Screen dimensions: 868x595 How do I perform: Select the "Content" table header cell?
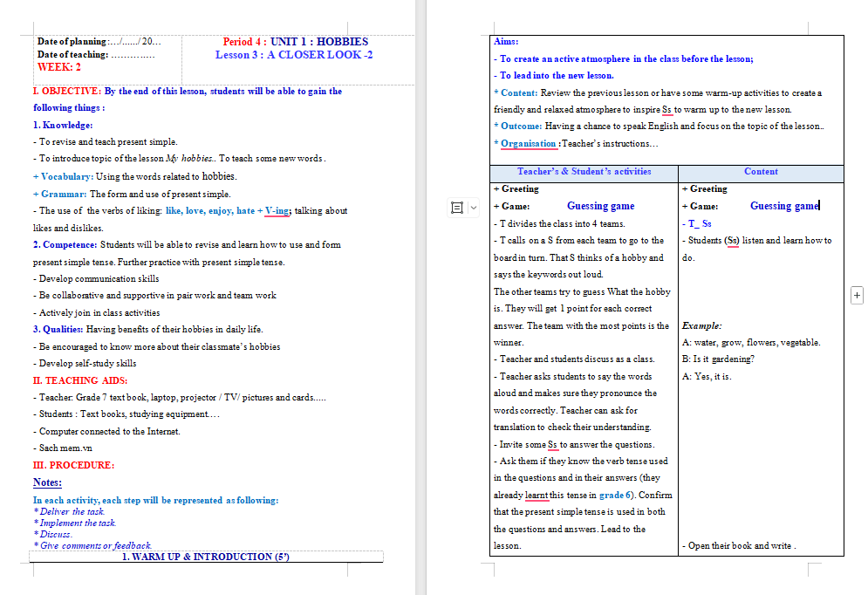(761, 172)
